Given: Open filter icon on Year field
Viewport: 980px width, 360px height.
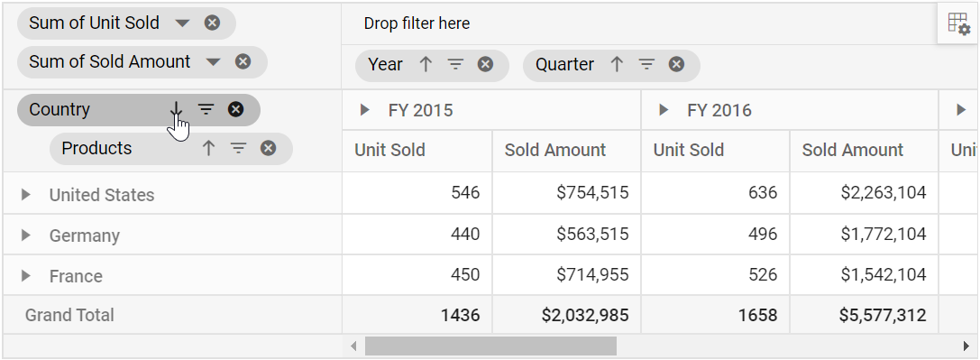Looking at the screenshot, I should tap(455, 64).
